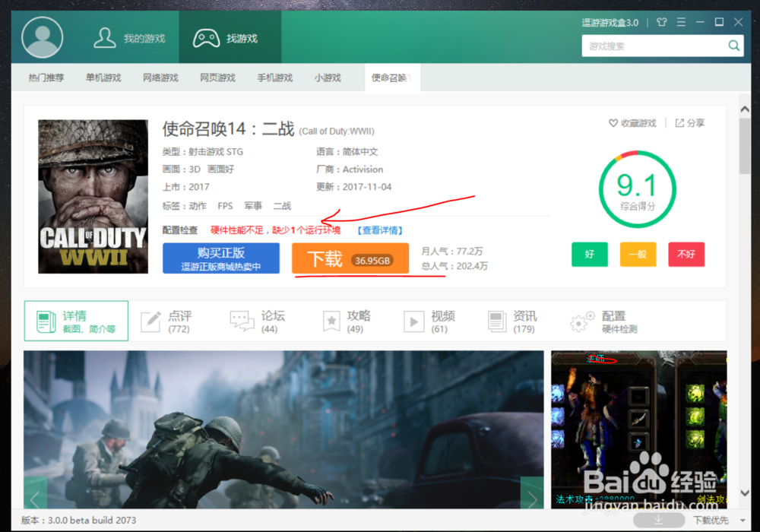Click the vertical scrollbar thumb
Image resolution: width=760 pixels, height=532 pixels.
tap(745, 147)
